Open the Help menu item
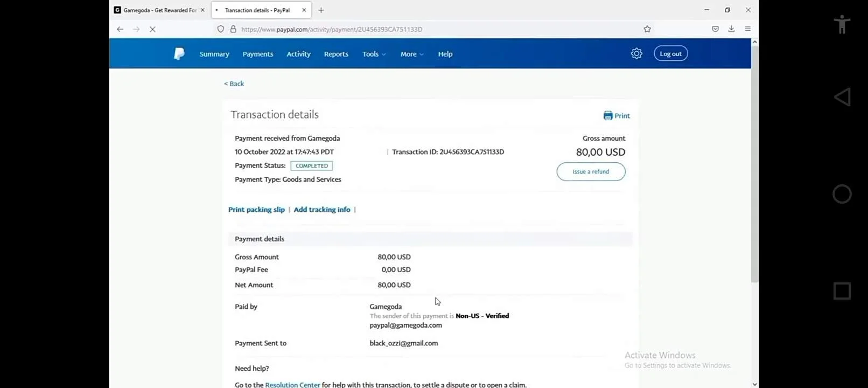The height and width of the screenshot is (388, 868). tap(445, 54)
